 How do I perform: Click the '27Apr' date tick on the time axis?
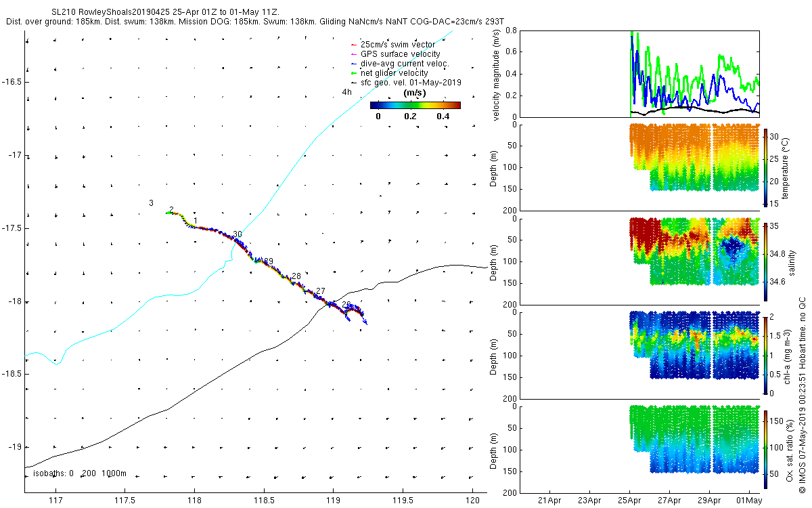[x=670, y=501]
